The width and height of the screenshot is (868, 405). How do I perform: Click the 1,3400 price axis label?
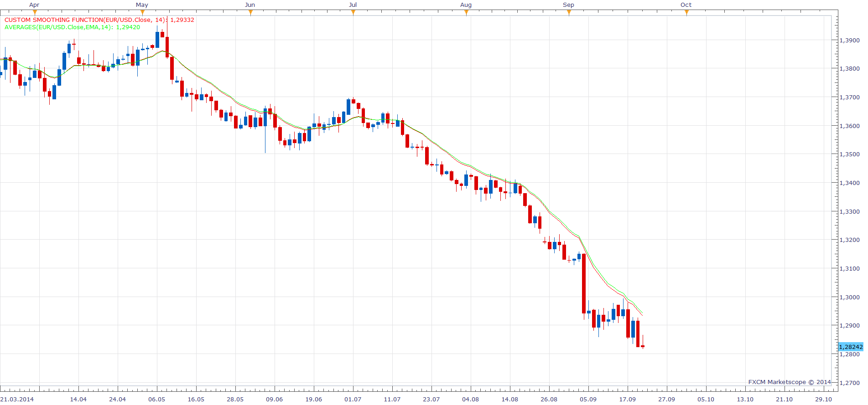850,183
